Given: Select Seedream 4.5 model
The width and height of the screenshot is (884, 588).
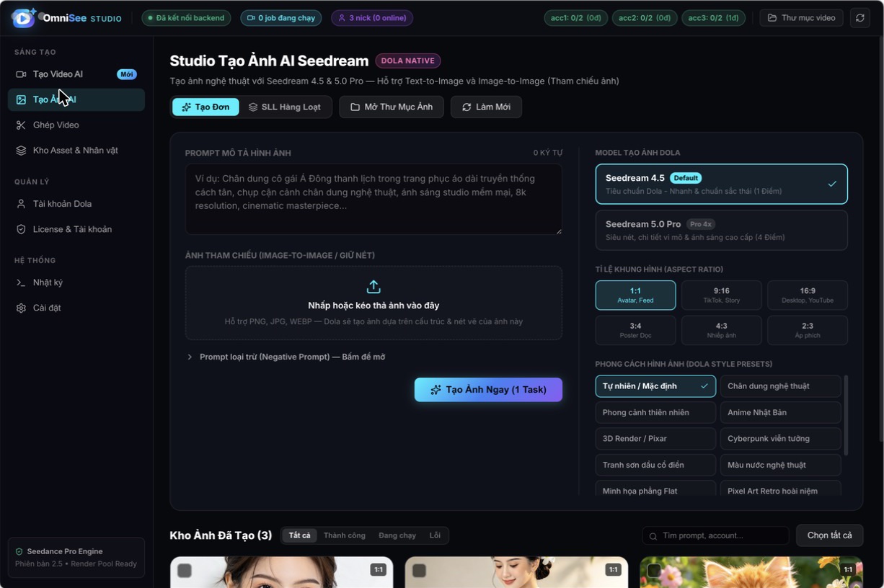Looking at the screenshot, I should click(721, 184).
